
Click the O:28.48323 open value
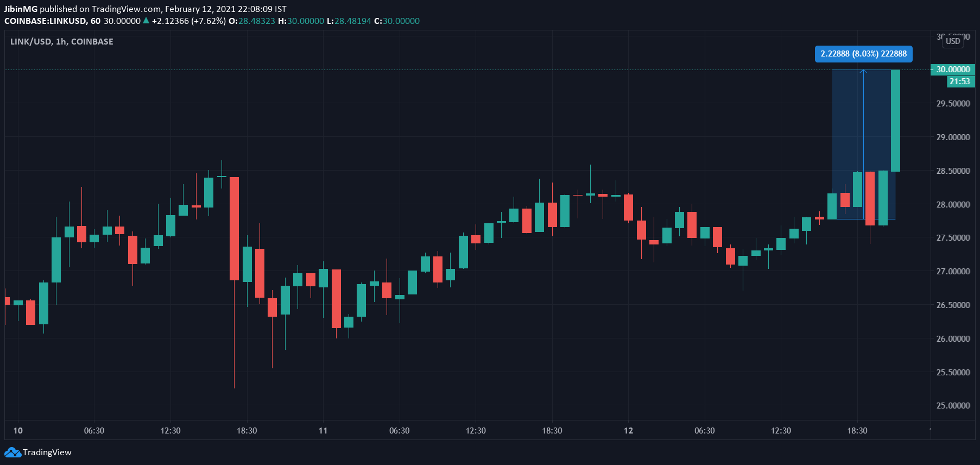coord(252,21)
